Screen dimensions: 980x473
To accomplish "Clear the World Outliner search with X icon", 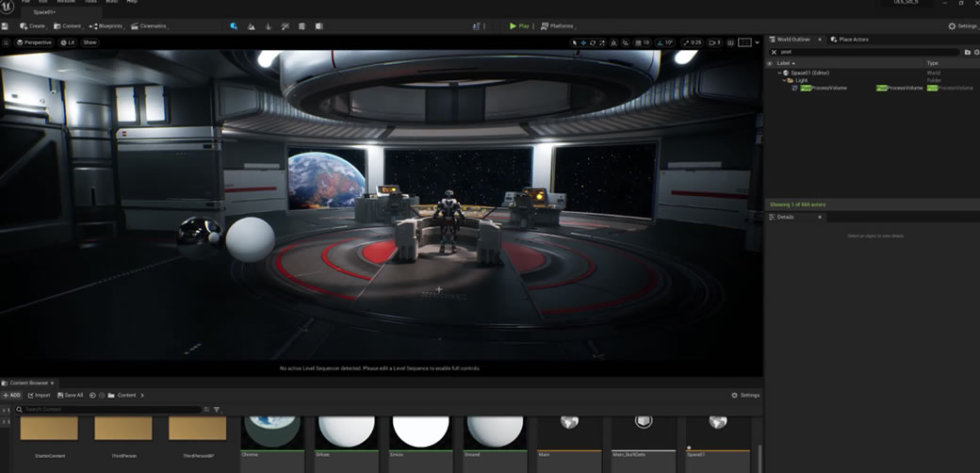I will pos(775,52).
